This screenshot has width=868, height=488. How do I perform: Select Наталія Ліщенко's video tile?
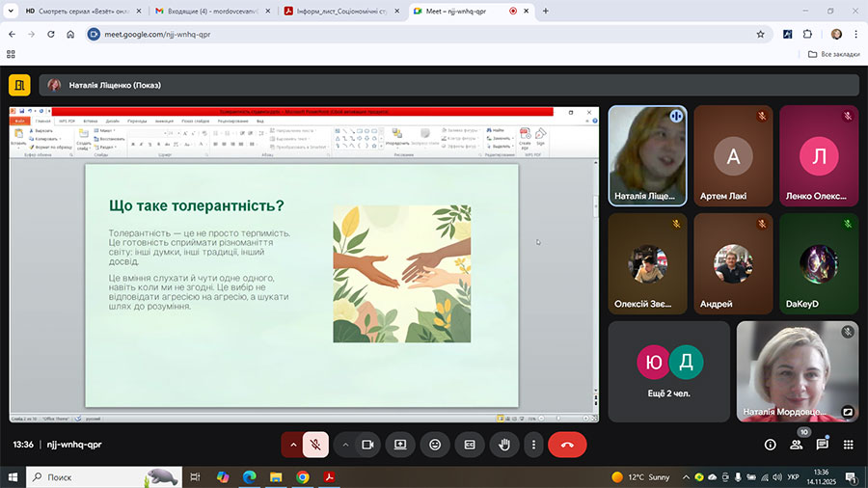click(647, 154)
